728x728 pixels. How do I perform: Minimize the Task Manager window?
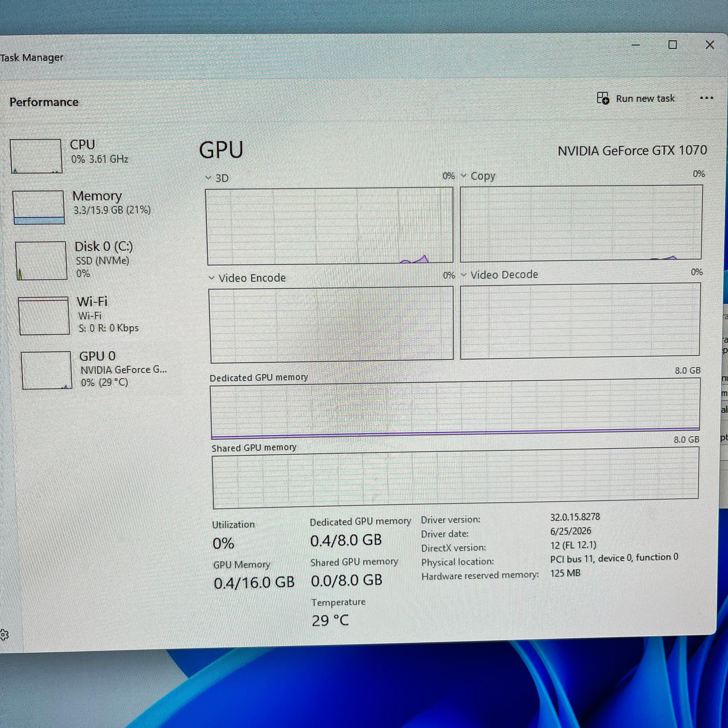636,45
